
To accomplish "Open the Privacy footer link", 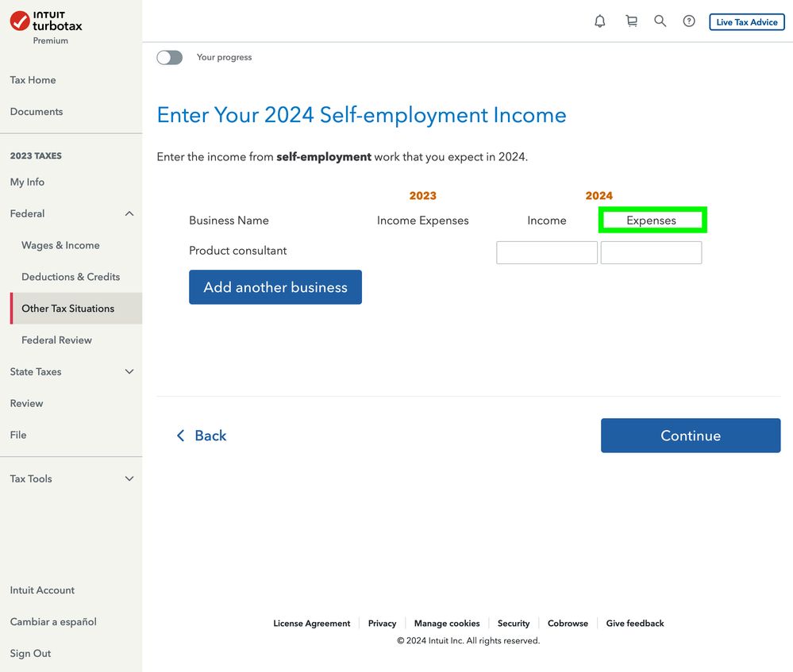I will pyautogui.click(x=382, y=623).
